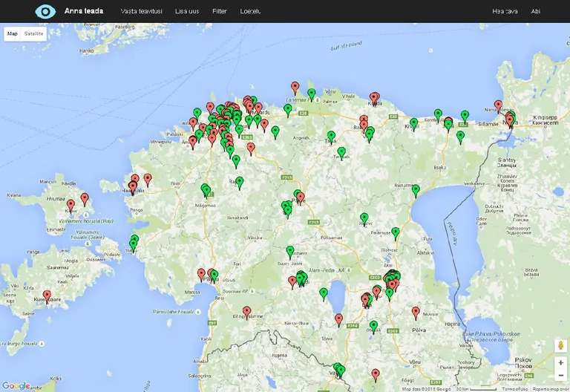Switch map to Map view

point(13,34)
